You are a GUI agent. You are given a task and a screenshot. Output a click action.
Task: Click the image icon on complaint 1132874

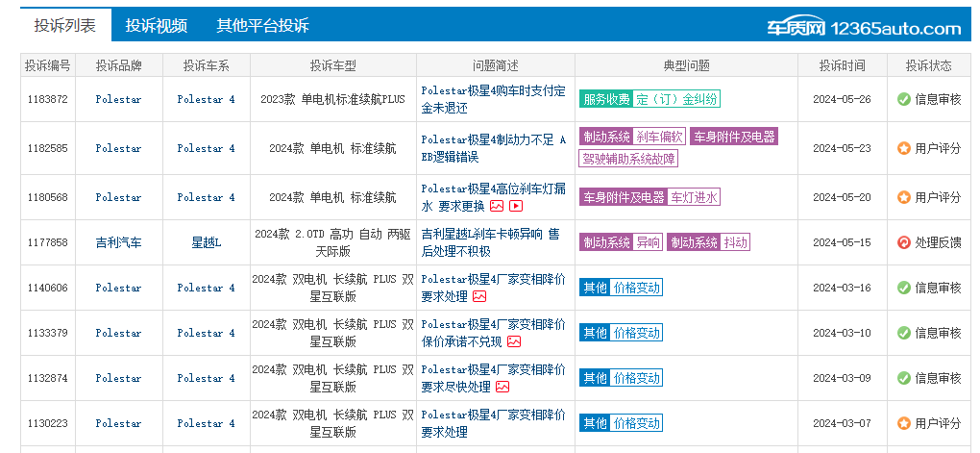click(x=502, y=387)
